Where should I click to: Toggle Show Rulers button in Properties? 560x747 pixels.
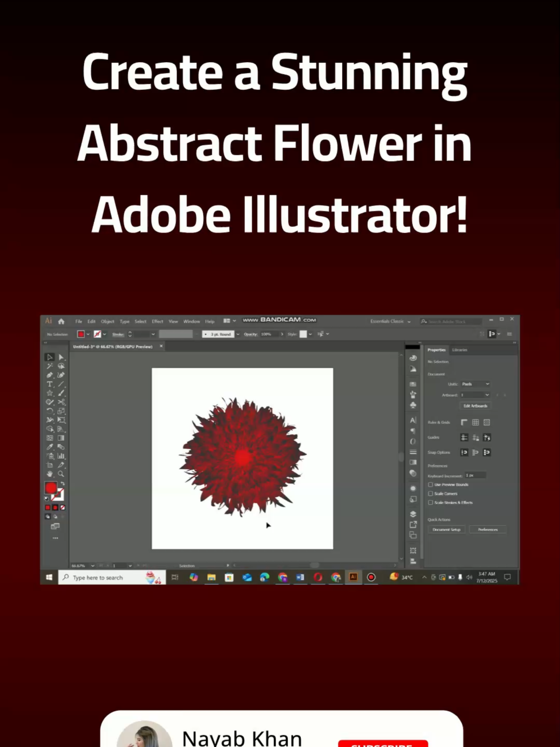pyautogui.click(x=464, y=422)
